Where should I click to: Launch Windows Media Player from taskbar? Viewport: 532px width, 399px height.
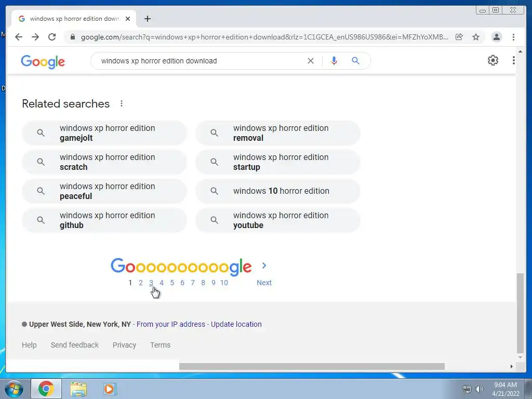click(110, 389)
